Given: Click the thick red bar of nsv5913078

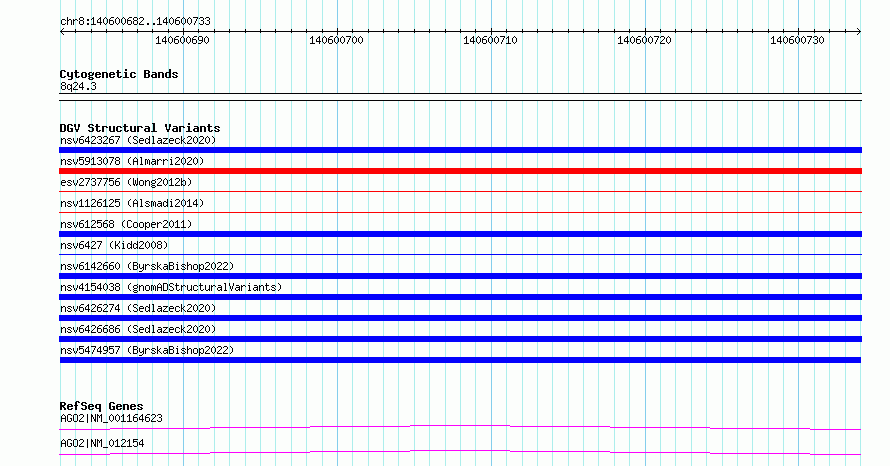Looking at the screenshot, I should (460, 171).
